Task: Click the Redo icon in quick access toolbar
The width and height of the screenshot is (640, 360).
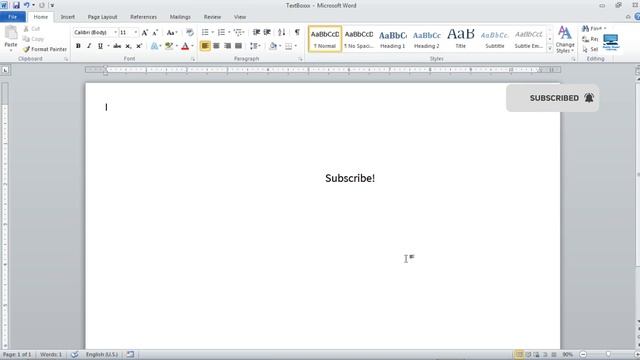Action: click(42, 5)
